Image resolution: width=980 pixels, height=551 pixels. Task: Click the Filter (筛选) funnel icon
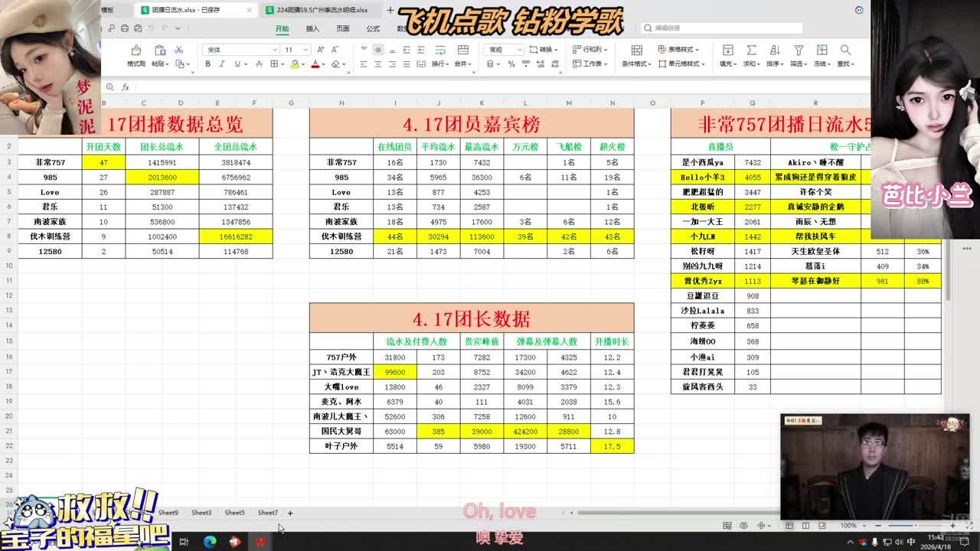[798, 51]
